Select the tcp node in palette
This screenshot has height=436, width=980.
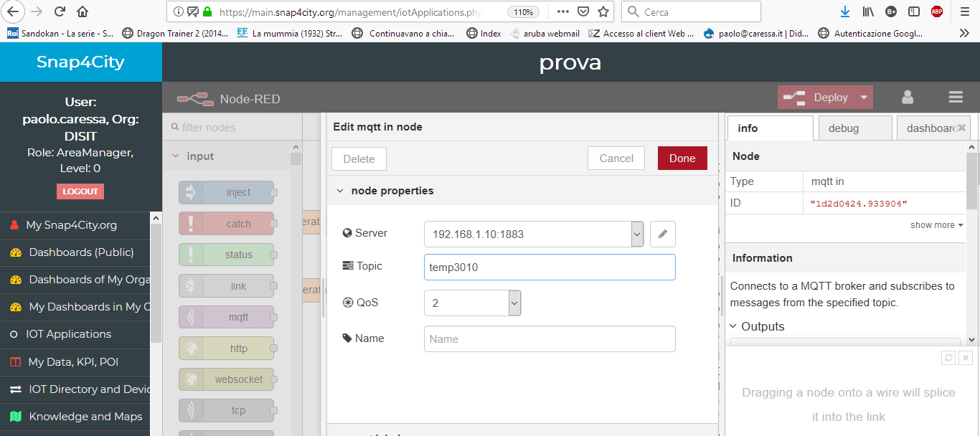pyautogui.click(x=227, y=410)
